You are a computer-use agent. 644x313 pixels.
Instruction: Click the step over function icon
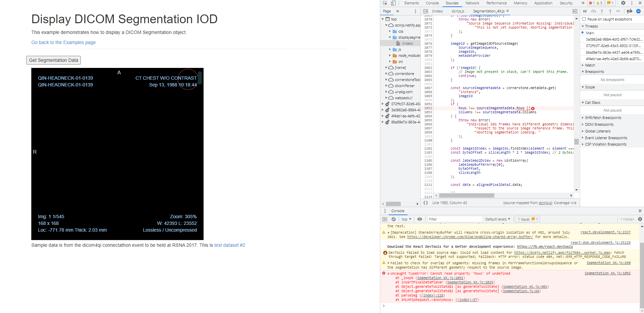[594, 11]
